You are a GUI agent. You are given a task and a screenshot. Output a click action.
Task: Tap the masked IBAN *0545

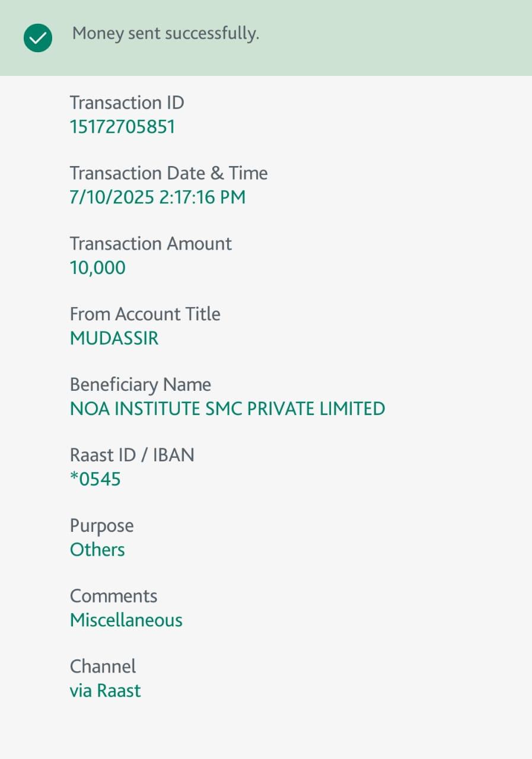pyautogui.click(x=95, y=479)
